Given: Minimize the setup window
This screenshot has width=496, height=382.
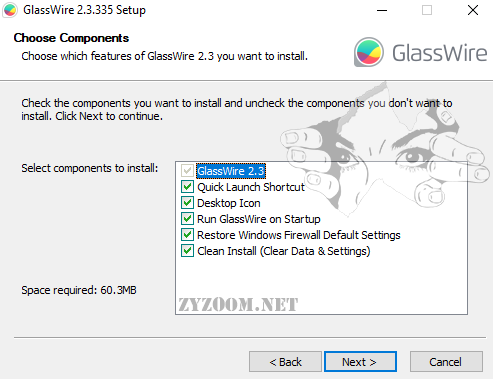Looking at the screenshot, I should tap(382, 10).
